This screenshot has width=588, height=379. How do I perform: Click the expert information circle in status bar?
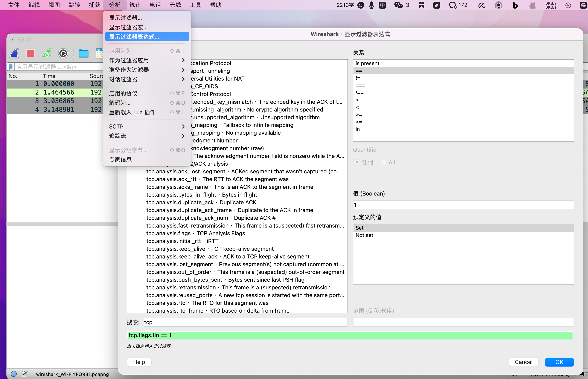point(14,374)
